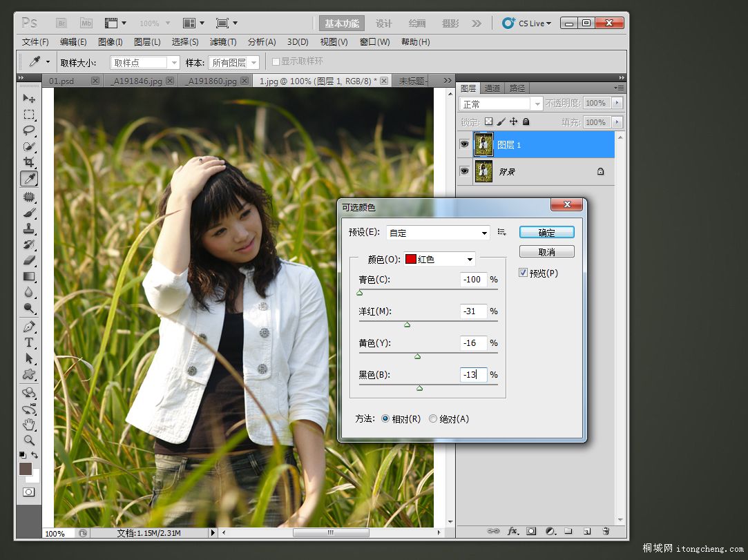Screen dimensions: 748x560
Task: Choose the 绝对 method radio button
Action: click(433, 418)
